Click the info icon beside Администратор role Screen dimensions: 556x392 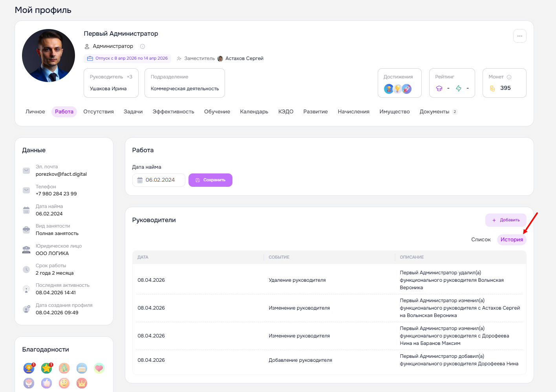pos(143,46)
